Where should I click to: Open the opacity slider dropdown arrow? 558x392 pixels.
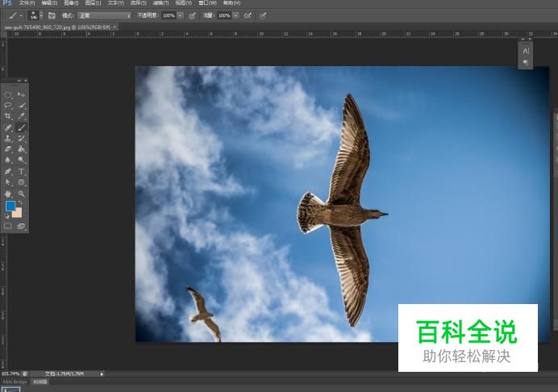point(181,15)
